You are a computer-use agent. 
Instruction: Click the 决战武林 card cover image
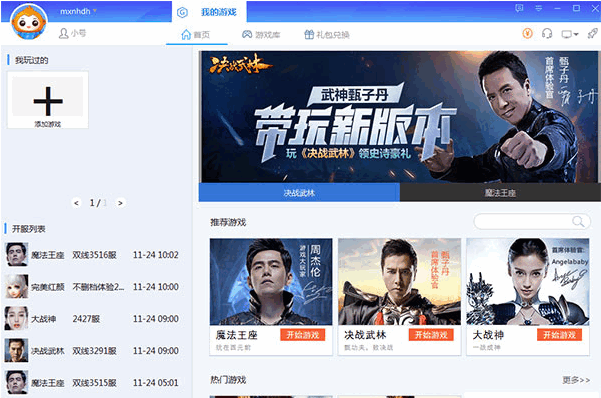pos(399,282)
